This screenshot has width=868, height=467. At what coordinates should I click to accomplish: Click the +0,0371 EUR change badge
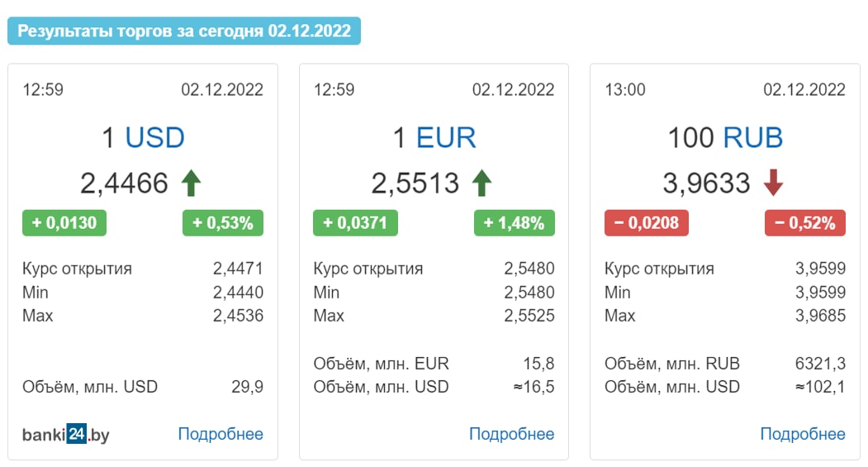tap(355, 222)
